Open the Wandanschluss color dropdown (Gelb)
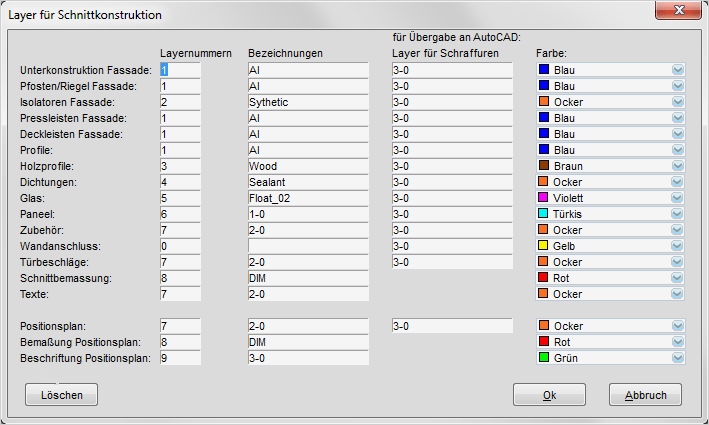The width and height of the screenshot is (709, 425). click(x=677, y=246)
